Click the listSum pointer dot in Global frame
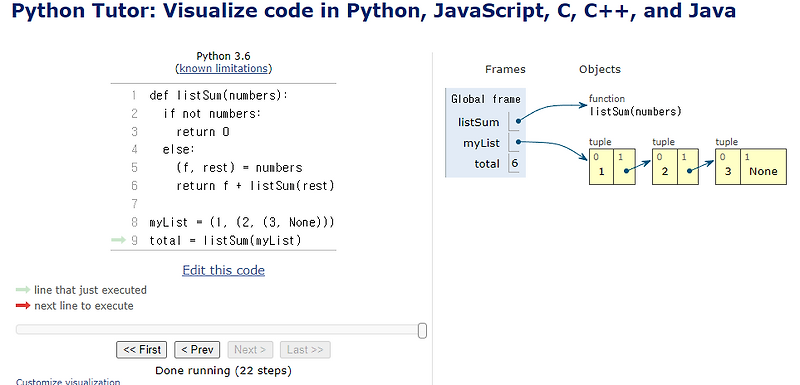 [518, 121]
